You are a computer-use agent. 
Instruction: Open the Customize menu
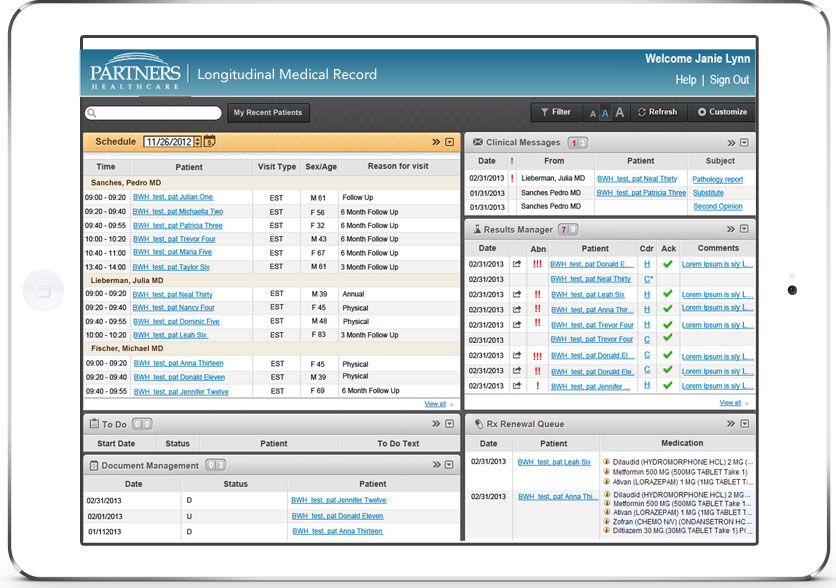coord(722,113)
